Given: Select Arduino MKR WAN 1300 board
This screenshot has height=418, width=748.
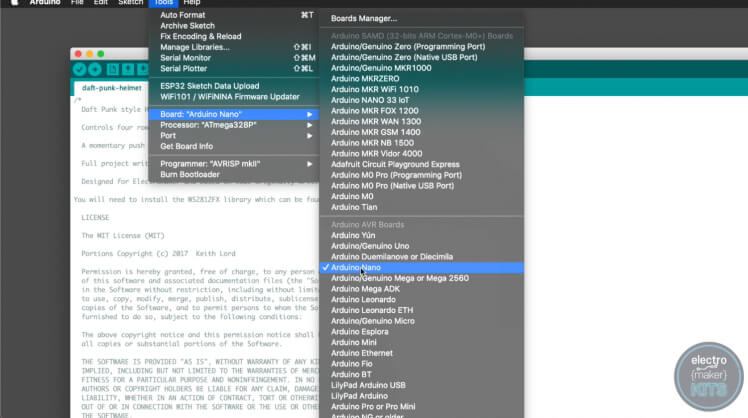Looking at the screenshot, I should point(422,122).
